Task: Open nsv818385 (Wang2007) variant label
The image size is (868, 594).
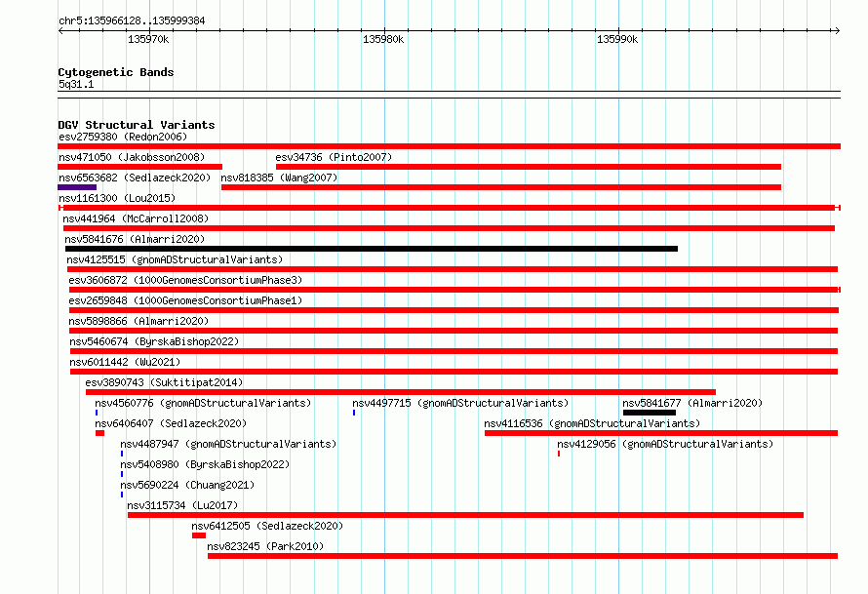Action: coord(279,178)
